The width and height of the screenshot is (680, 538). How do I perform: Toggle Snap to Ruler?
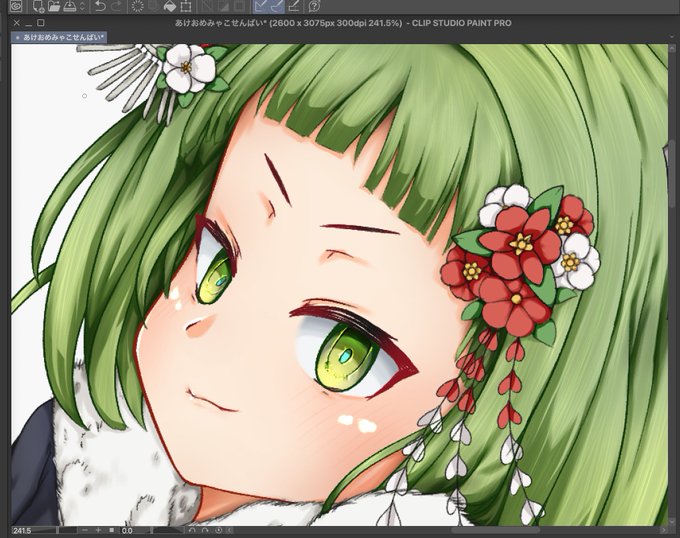pyautogui.click(x=261, y=6)
